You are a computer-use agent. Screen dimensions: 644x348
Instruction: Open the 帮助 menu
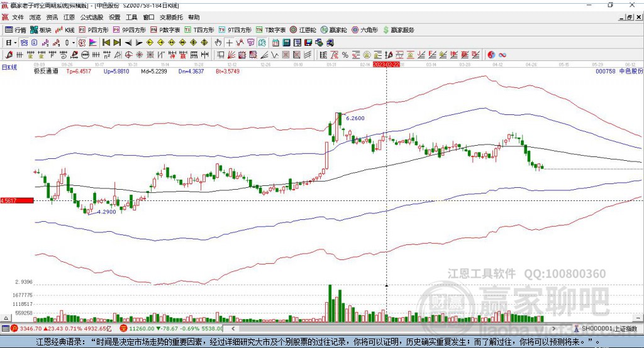[194, 17]
